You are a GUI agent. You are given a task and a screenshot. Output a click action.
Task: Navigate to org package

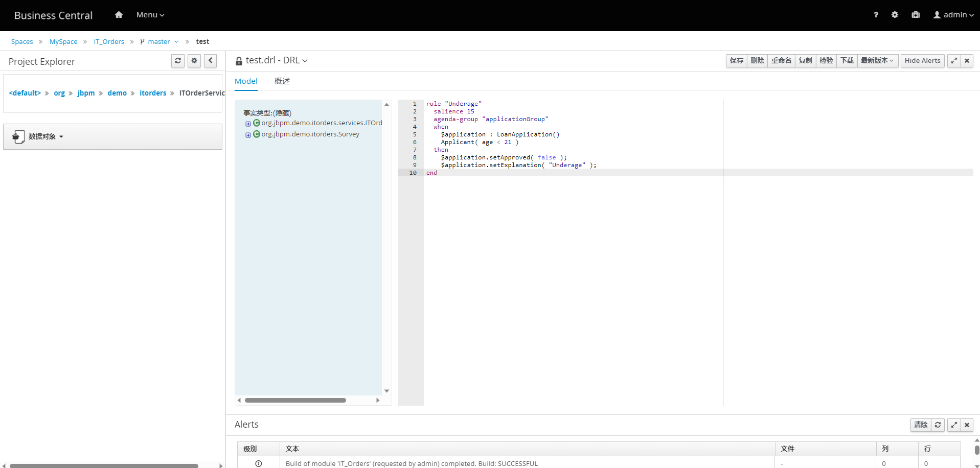59,93
